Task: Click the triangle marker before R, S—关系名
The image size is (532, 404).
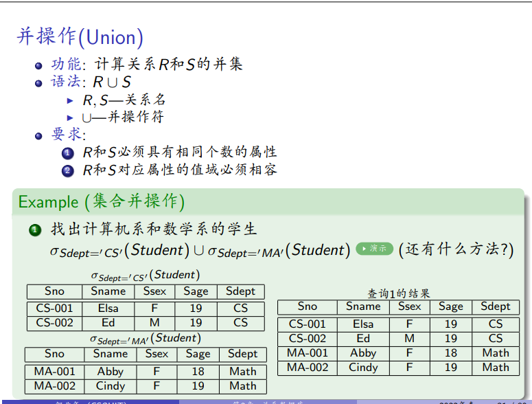Action: click(70, 101)
